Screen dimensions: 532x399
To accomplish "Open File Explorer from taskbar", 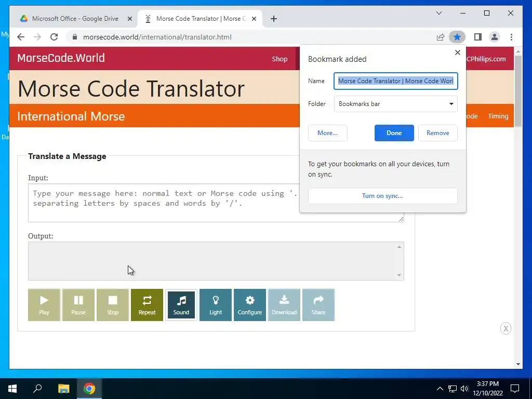I will (63, 389).
